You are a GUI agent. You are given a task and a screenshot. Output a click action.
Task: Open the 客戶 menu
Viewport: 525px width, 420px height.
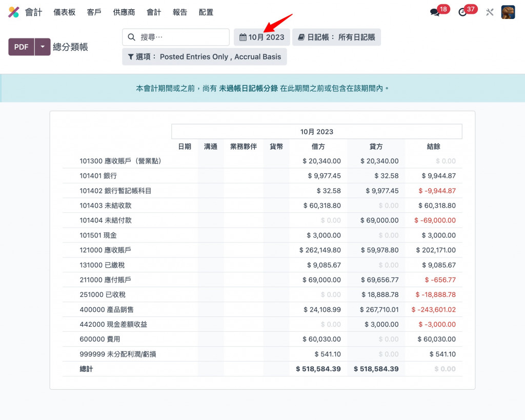[94, 12]
